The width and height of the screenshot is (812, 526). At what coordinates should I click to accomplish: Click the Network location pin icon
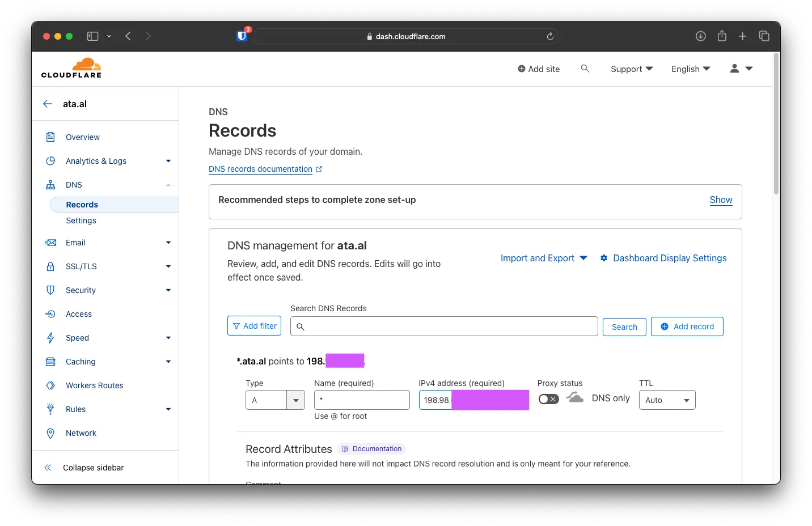click(50, 433)
